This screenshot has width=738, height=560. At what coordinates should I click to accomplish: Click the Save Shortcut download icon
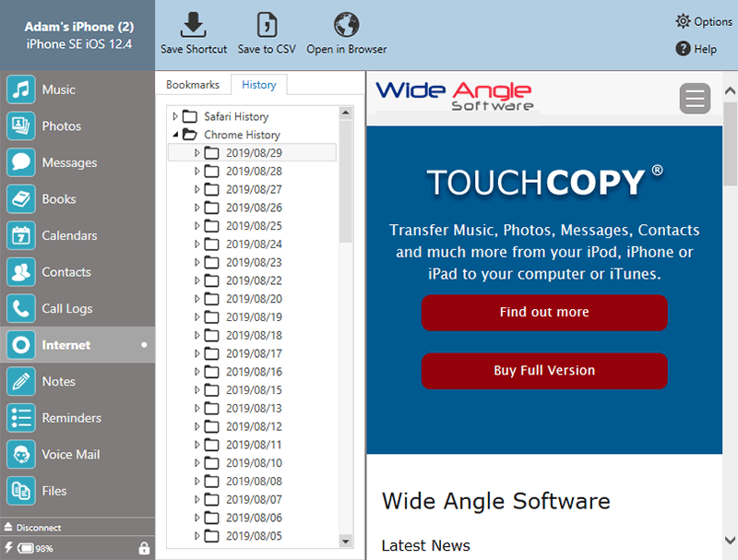coord(193,25)
